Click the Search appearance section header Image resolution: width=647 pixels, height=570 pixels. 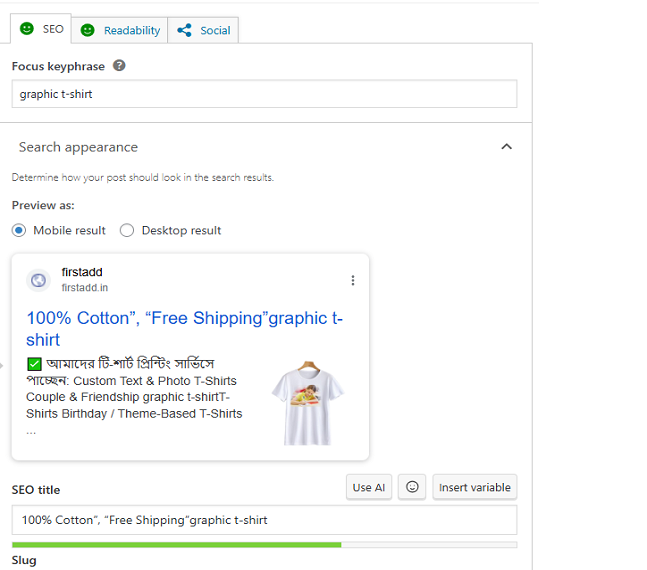[78, 147]
